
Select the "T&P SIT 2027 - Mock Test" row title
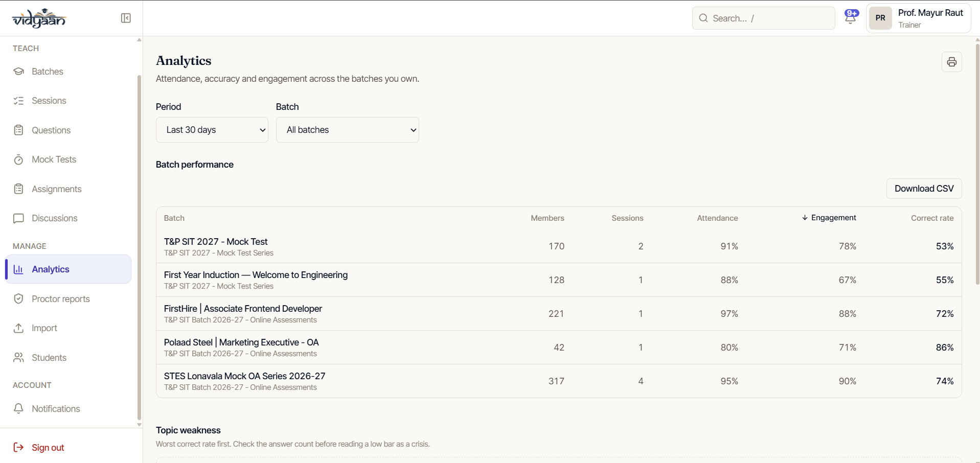(216, 242)
